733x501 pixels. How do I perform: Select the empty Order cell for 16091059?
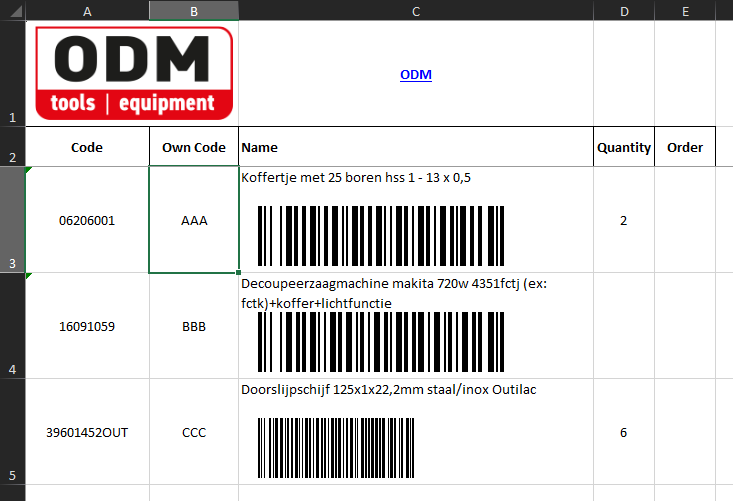pyautogui.click(x=685, y=326)
